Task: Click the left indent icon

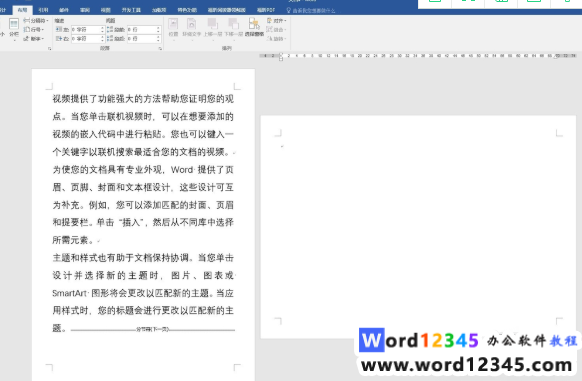Action: (x=59, y=29)
